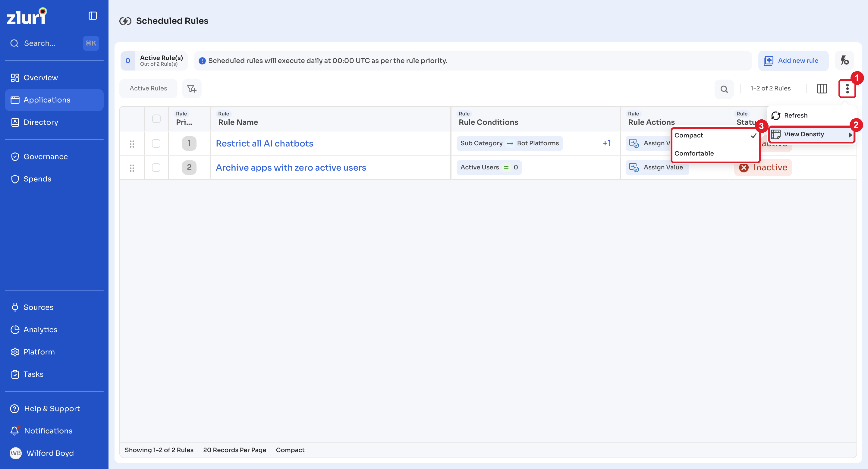Open Platform settings
868x469 pixels.
54,352
